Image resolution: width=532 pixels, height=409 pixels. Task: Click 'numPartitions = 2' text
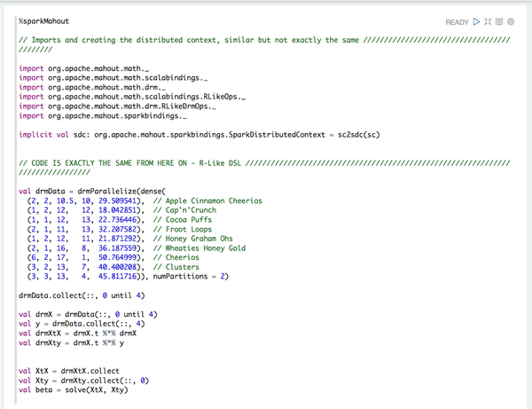pos(189,276)
